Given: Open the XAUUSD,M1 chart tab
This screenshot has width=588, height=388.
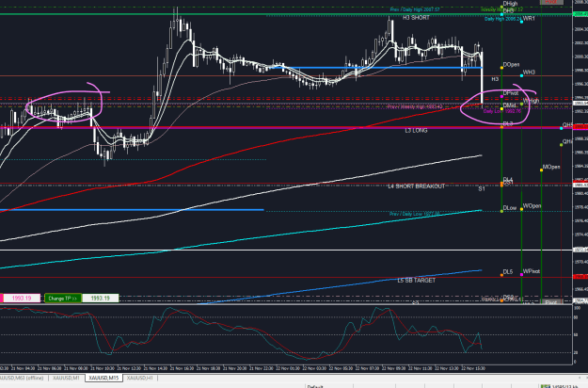Looking at the screenshot, I should click(x=67, y=378).
